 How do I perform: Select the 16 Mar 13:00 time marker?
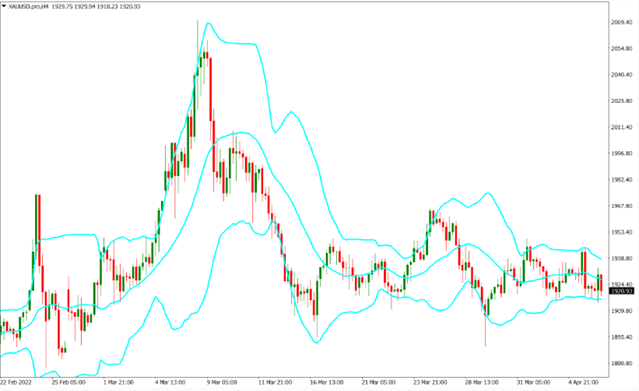[326, 382]
